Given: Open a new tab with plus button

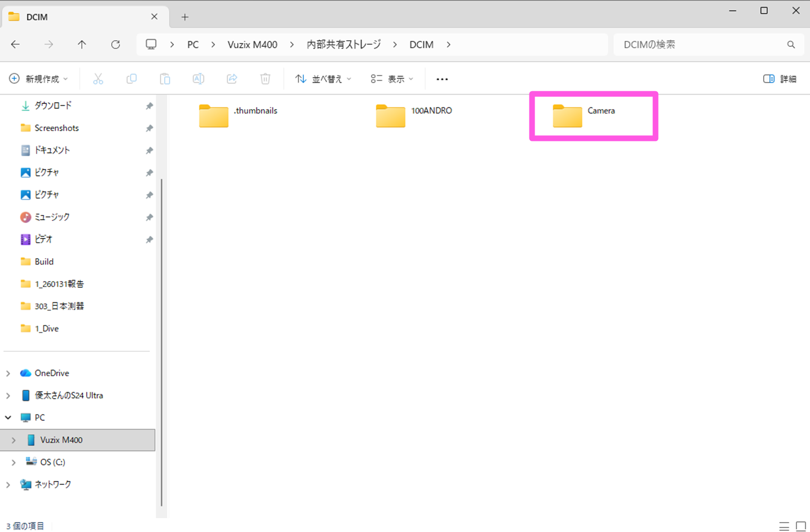Looking at the screenshot, I should tap(185, 17).
